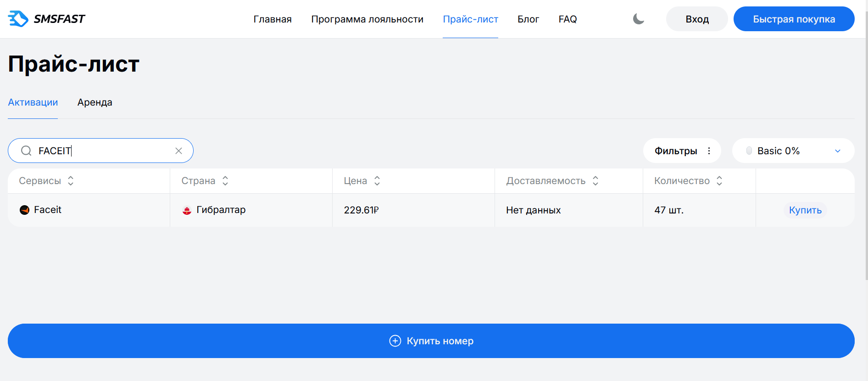Sort by Доставляемость column

click(595, 181)
